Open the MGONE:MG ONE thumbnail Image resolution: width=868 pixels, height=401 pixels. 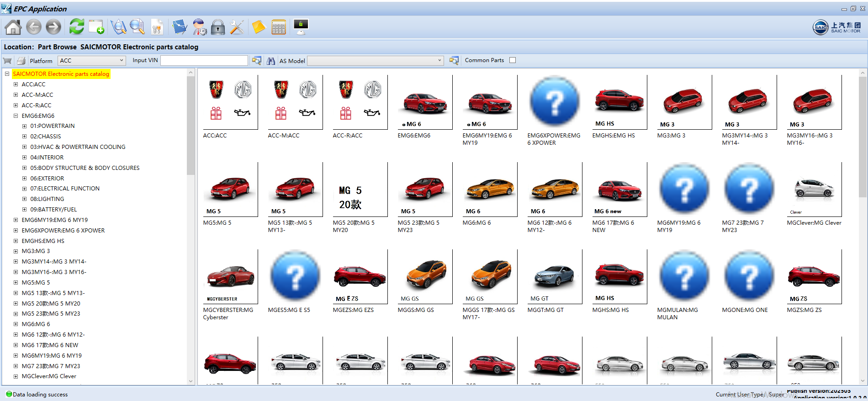click(749, 276)
